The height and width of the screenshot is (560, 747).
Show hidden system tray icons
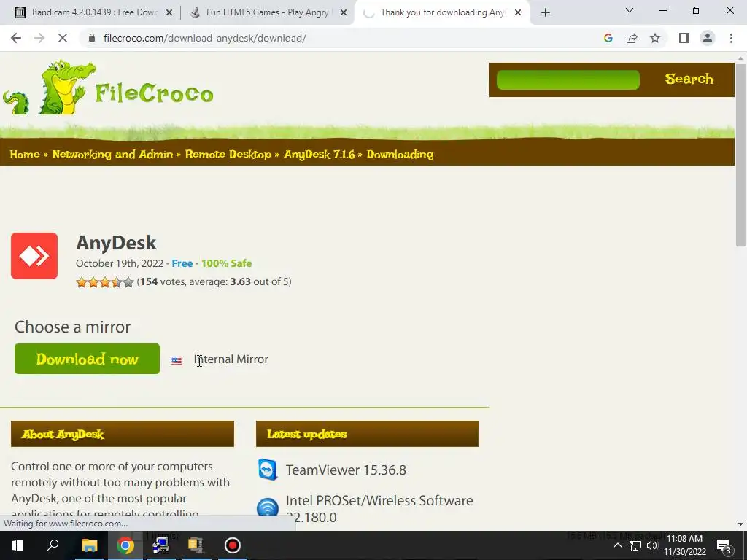click(x=617, y=545)
